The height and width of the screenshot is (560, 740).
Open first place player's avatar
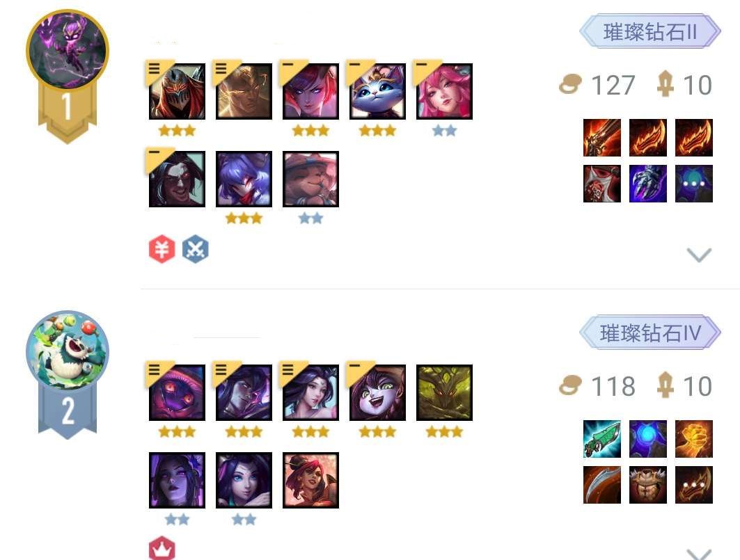tap(68, 50)
